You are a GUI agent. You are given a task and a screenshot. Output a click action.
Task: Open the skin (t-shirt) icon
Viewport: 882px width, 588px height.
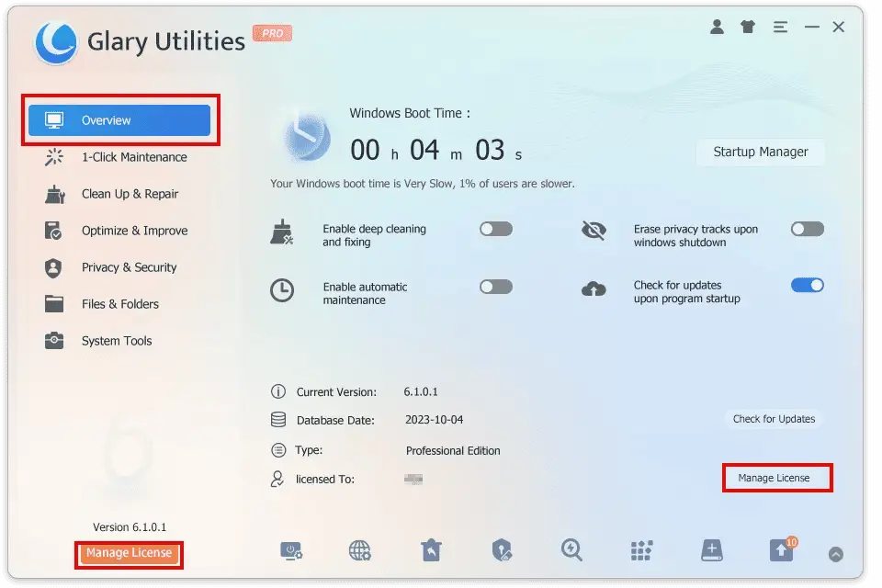click(748, 27)
